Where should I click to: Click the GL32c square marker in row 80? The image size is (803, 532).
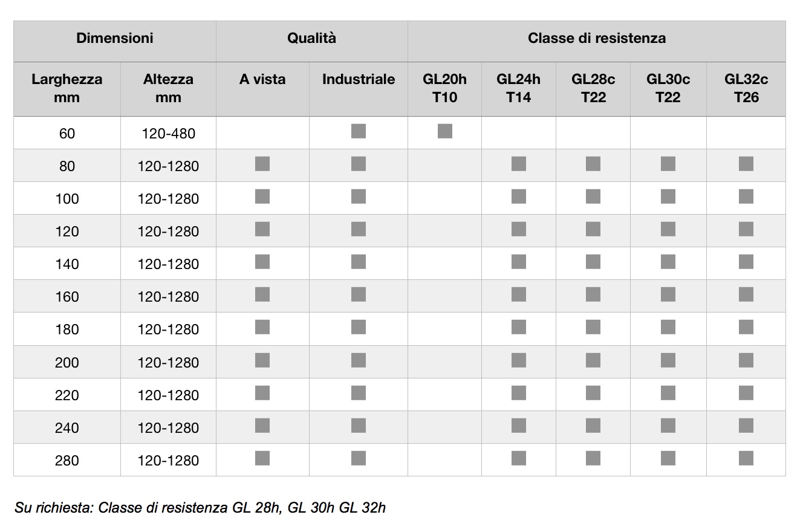coord(746,163)
